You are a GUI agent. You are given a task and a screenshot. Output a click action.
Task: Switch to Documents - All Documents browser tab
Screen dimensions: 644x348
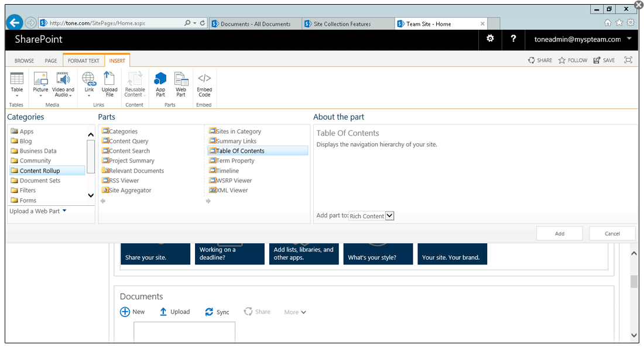255,24
